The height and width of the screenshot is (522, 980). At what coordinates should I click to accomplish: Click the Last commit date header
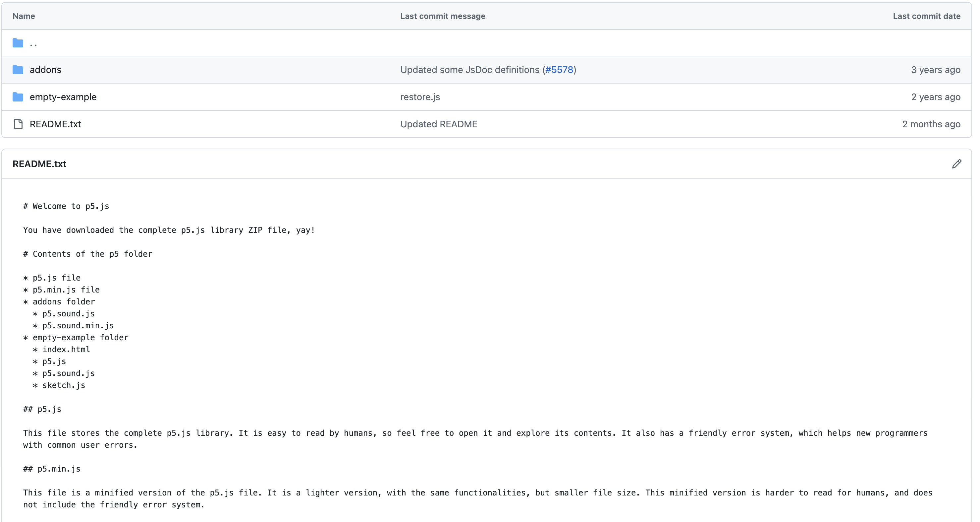(926, 16)
